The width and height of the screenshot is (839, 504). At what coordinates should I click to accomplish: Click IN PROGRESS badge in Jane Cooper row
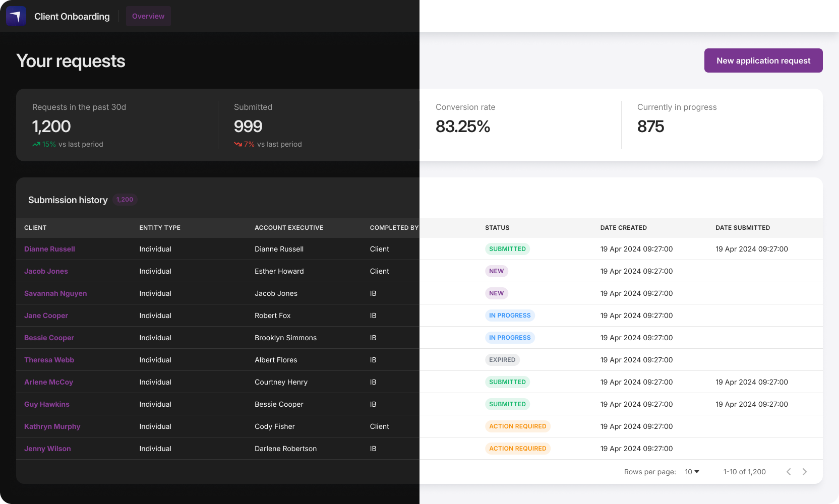510,316
